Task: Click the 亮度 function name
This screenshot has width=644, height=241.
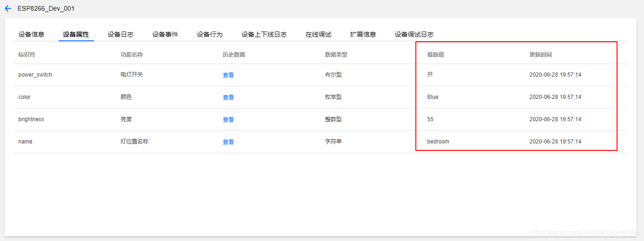Action: (126, 119)
